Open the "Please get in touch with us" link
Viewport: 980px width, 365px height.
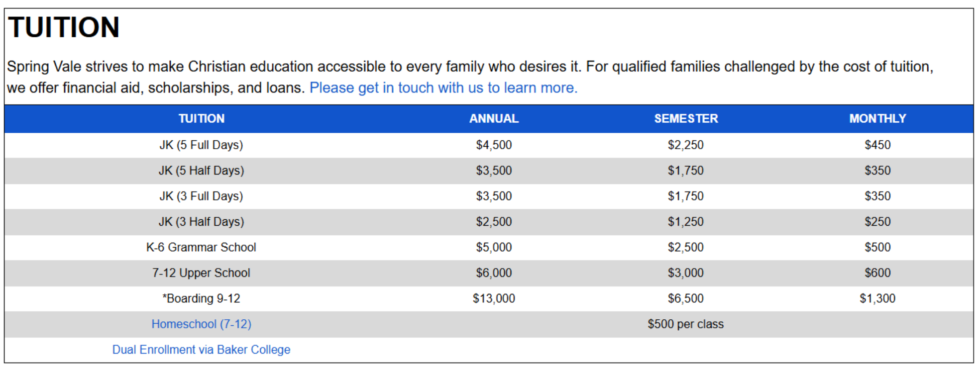tap(443, 88)
